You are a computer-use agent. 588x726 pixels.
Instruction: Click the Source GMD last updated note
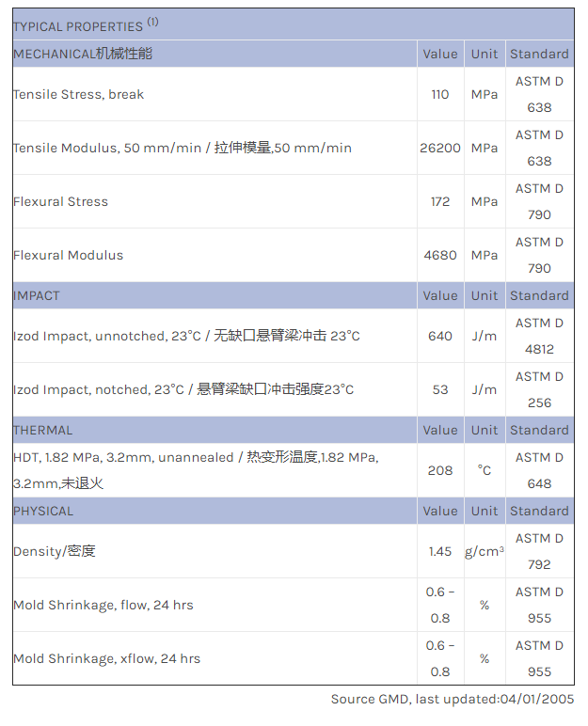[x=452, y=699]
